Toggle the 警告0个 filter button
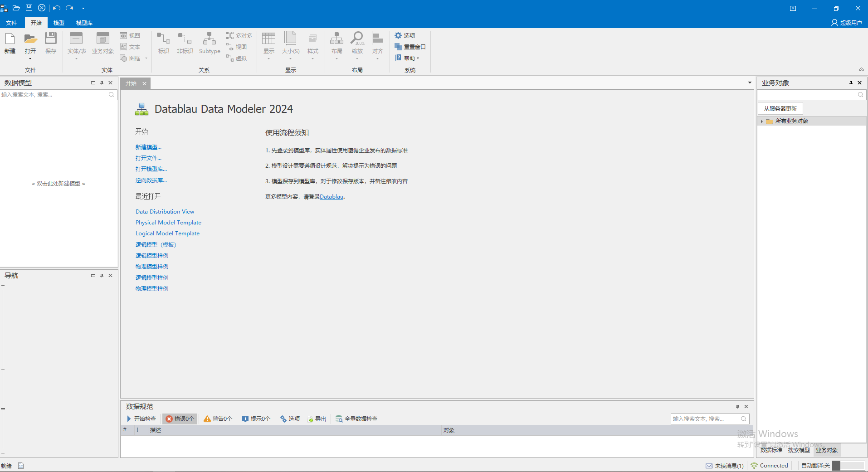 (x=218, y=419)
